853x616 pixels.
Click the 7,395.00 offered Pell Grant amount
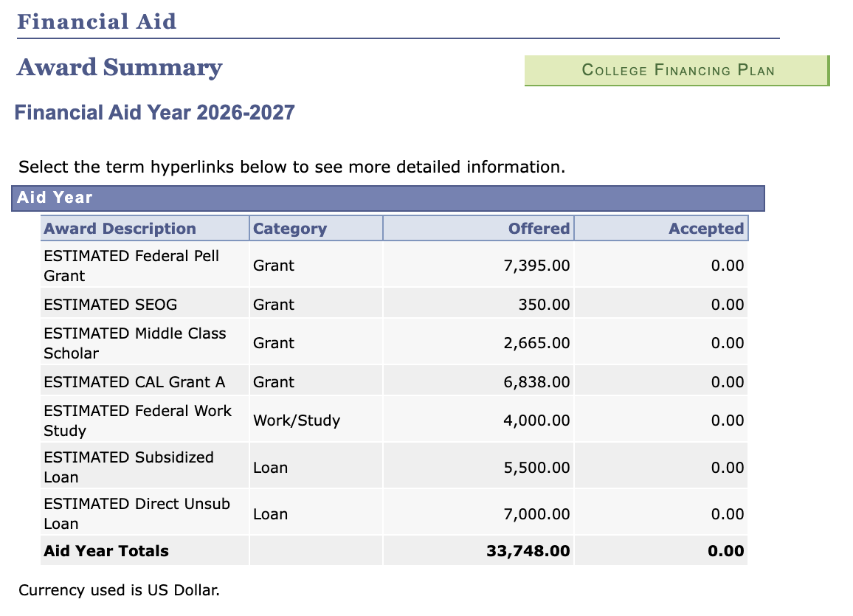[536, 266]
